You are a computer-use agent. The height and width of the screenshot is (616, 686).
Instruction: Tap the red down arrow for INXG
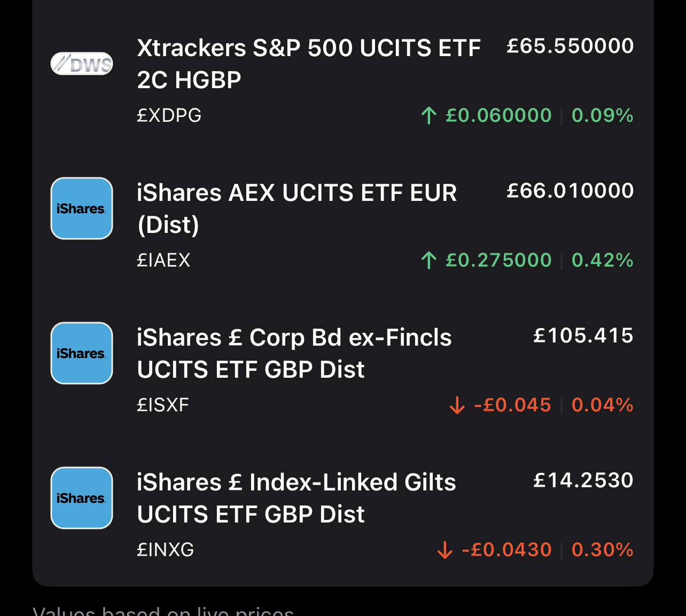(x=445, y=550)
